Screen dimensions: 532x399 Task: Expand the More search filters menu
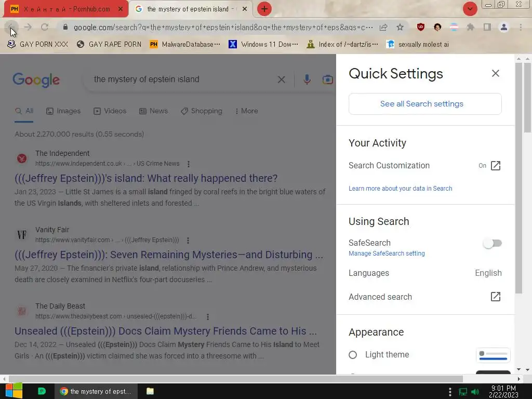click(247, 111)
